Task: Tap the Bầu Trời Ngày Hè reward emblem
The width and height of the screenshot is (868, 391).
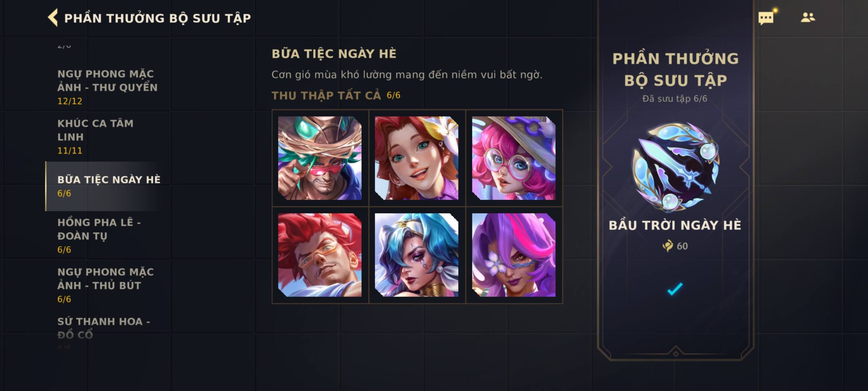Action: pyautogui.click(x=675, y=167)
